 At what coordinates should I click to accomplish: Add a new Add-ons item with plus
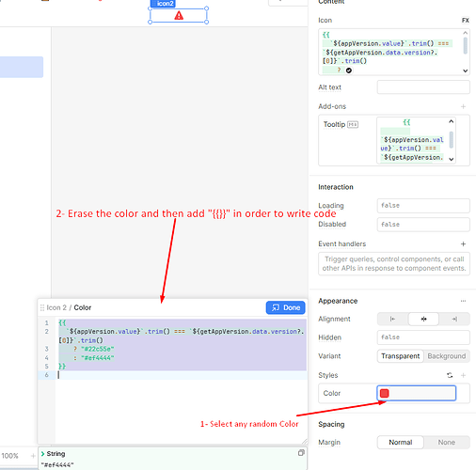463,106
